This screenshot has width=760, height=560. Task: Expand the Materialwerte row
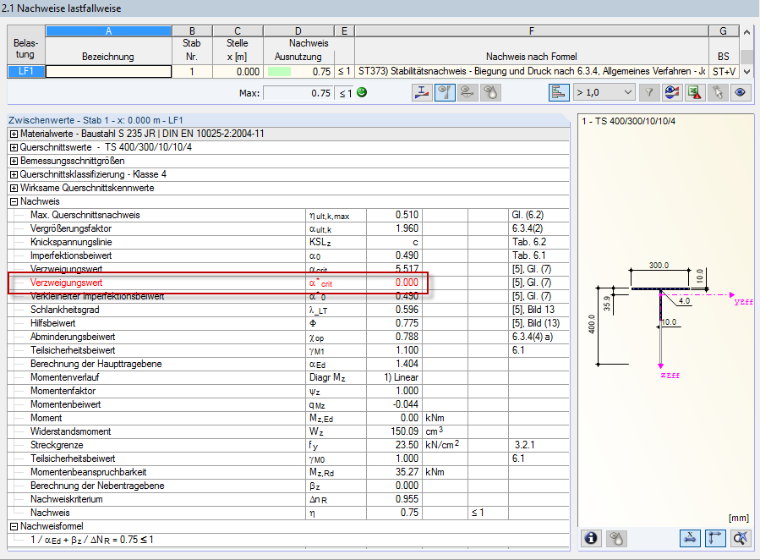(14, 134)
